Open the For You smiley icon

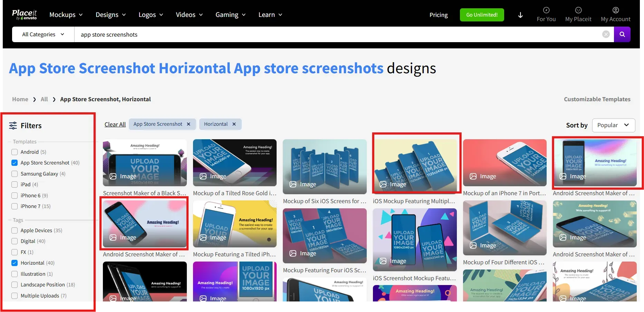click(x=546, y=10)
